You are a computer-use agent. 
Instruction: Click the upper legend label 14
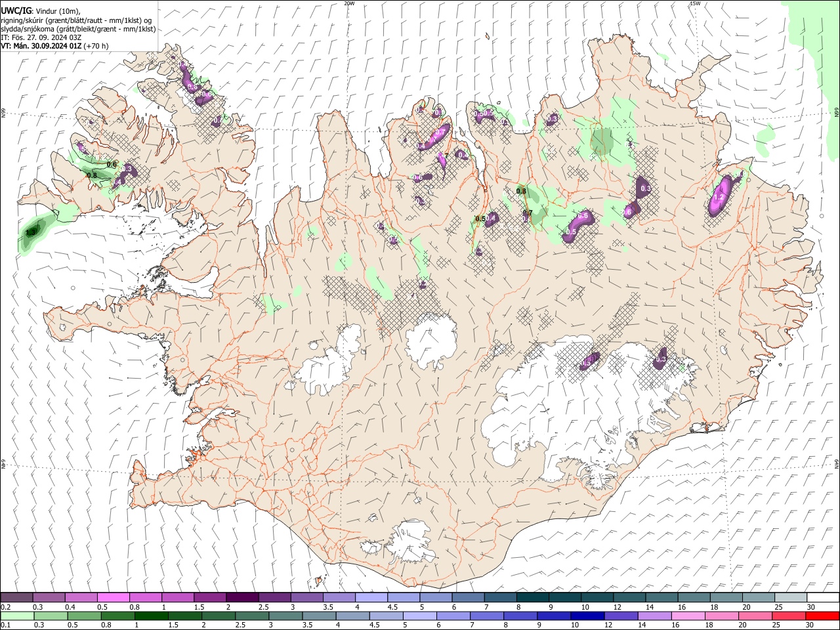point(650,607)
